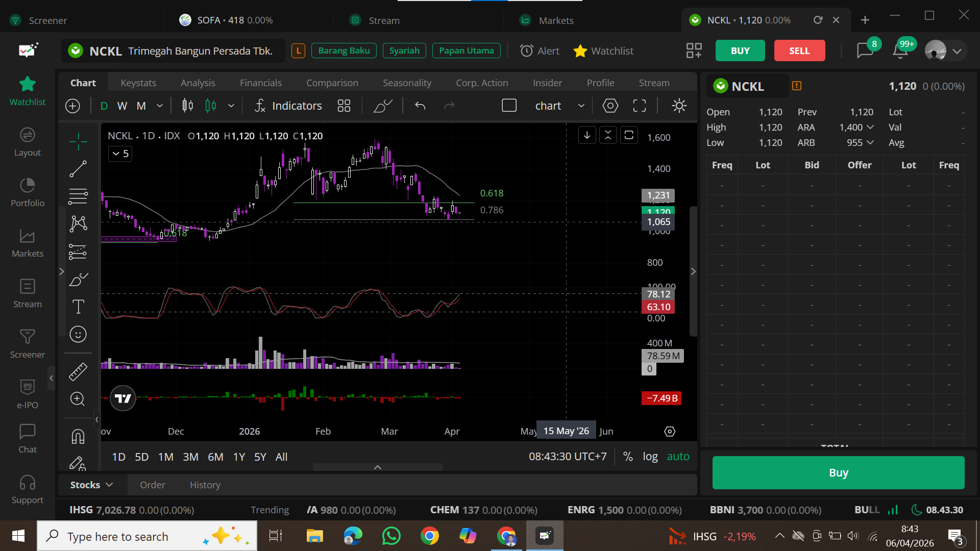The width and height of the screenshot is (980, 551).
Task: Open the chart settings hexagon icon
Action: pyautogui.click(x=610, y=106)
